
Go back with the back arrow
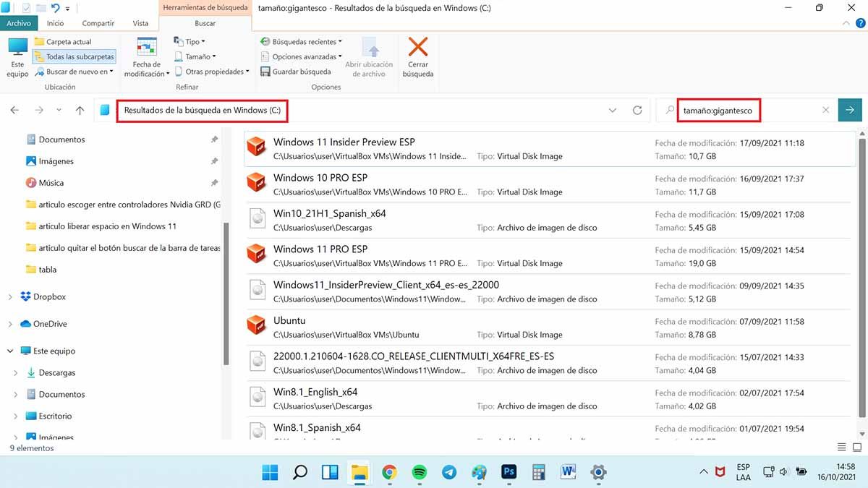(14, 110)
